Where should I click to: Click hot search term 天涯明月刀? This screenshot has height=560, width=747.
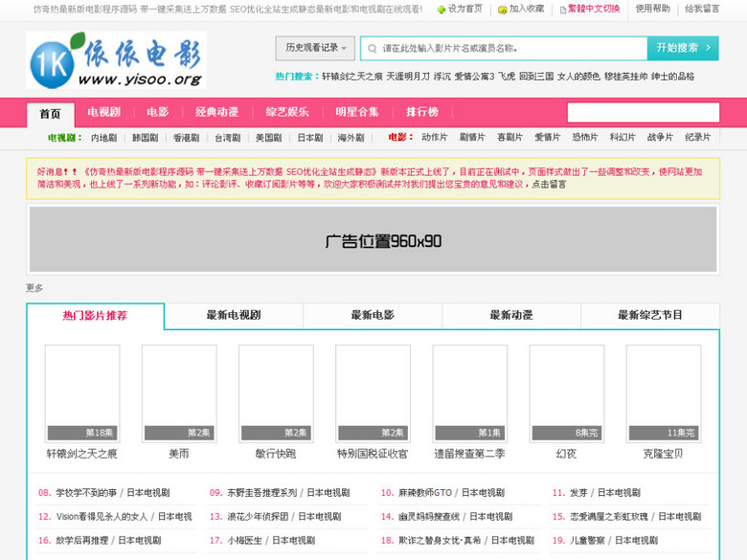click(x=408, y=77)
